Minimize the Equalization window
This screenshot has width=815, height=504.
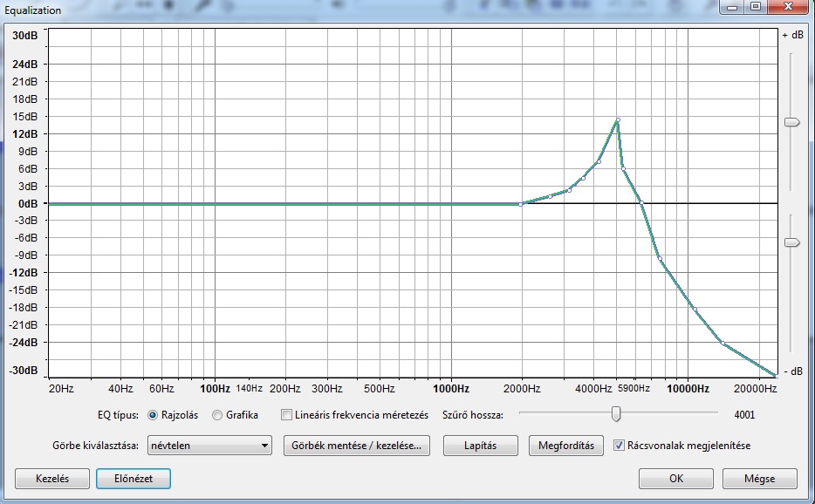click(731, 8)
